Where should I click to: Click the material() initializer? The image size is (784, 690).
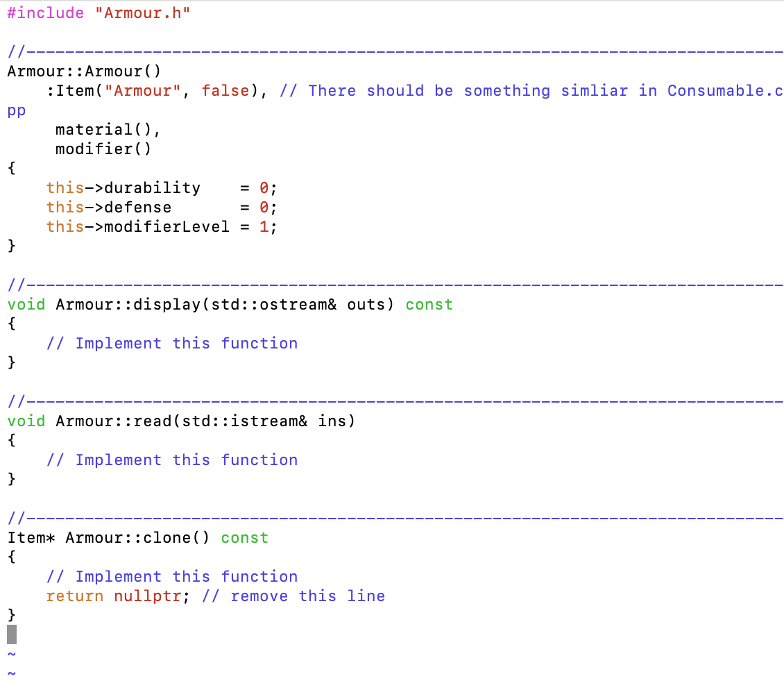click(104, 129)
